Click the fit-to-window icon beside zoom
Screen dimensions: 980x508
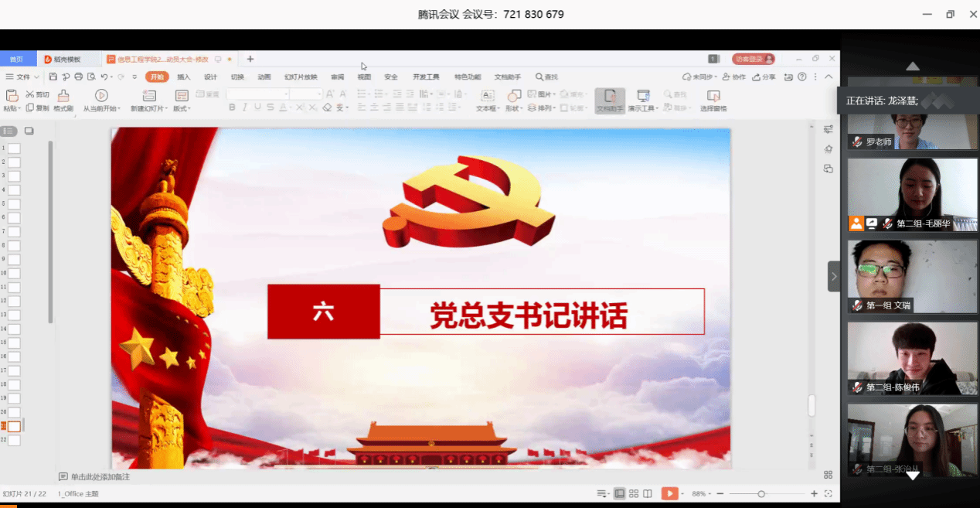click(x=829, y=493)
